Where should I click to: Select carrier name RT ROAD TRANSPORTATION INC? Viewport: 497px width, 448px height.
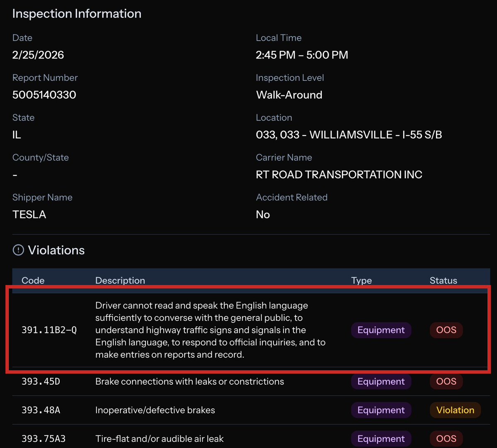[339, 174]
